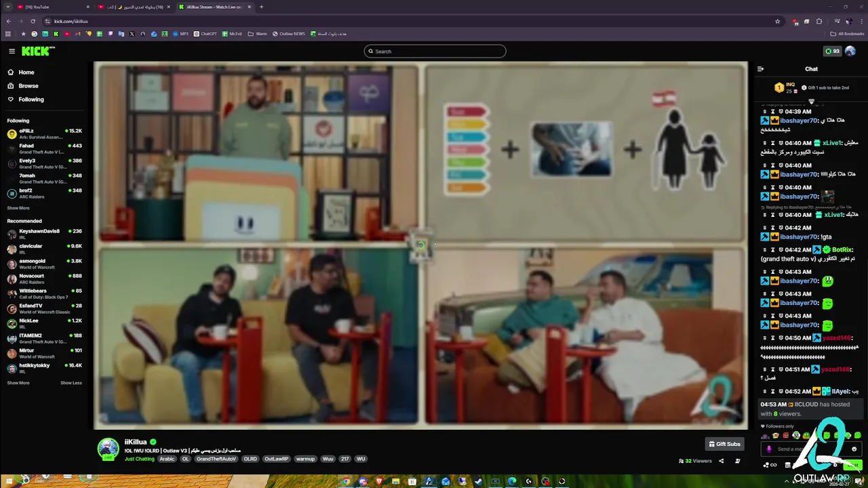The width and height of the screenshot is (868, 488).
Task: Click the icon right of share
Action: [738, 461]
